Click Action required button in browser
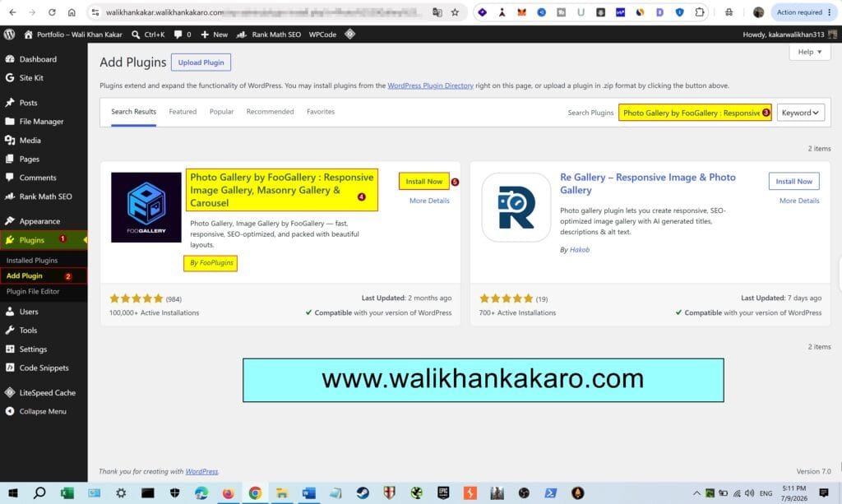The height and width of the screenshot is (504, 842). pyautogui.click(x=804, y=12)
